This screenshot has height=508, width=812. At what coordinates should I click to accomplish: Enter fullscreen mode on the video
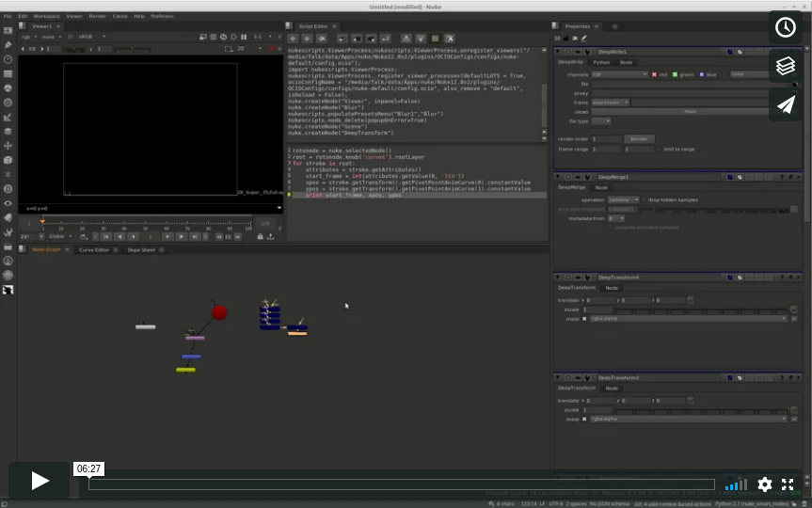coord(788,484)
